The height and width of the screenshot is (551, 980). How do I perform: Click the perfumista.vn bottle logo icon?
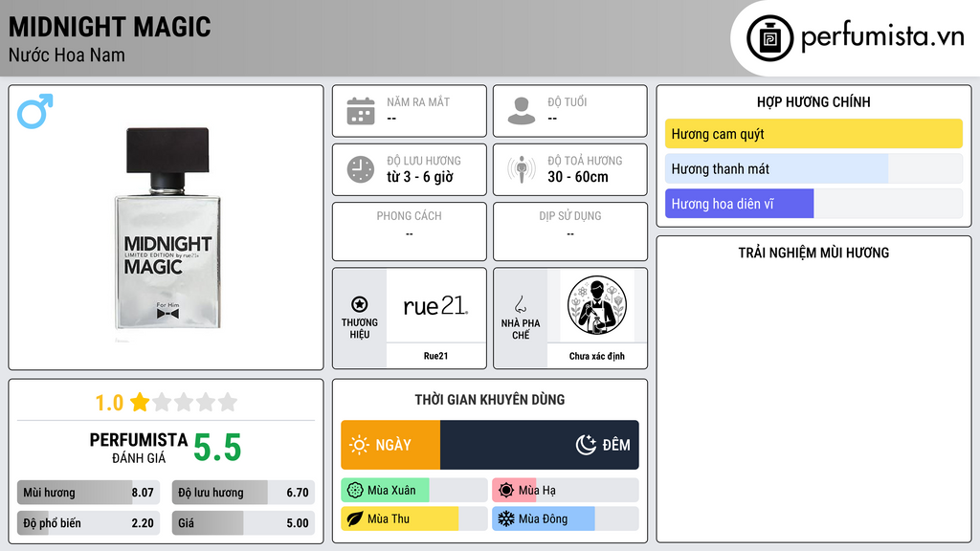(769, 38)
